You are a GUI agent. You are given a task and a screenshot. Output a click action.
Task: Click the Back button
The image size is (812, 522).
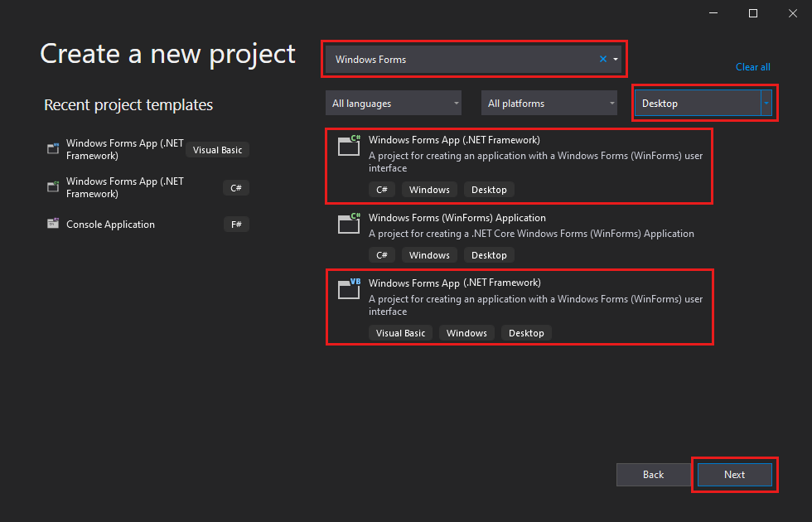[653, 474]
